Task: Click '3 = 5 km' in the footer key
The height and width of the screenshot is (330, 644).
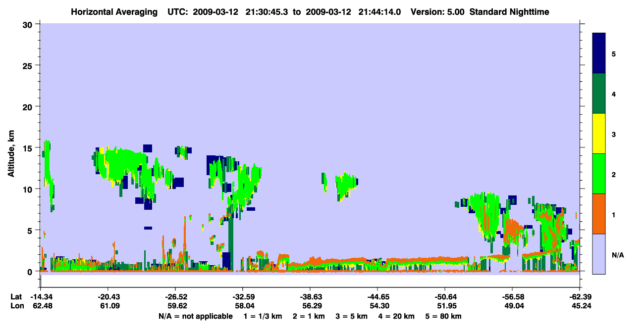Action: (x=352, y=316)
